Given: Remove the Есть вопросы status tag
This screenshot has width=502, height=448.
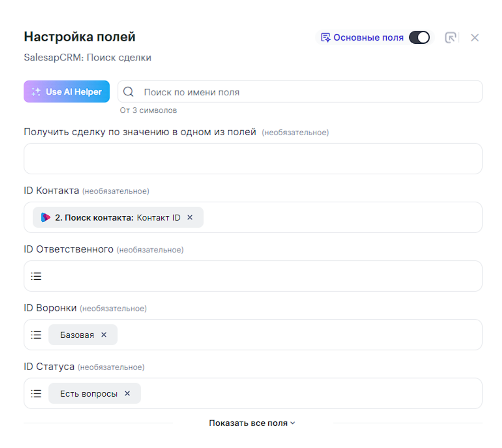Looking at the screenshot, I should coord(127,393).
